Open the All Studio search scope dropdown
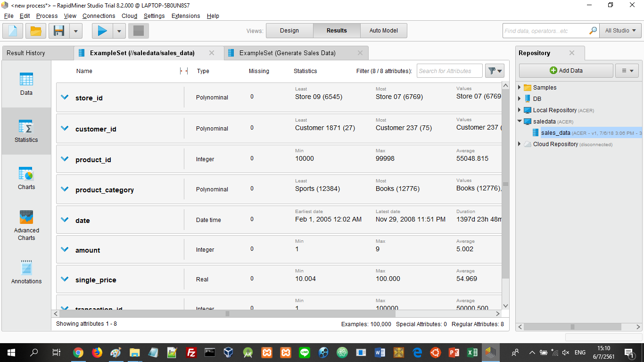Screen dimensions: 644x362 click(x=620, y=31)
